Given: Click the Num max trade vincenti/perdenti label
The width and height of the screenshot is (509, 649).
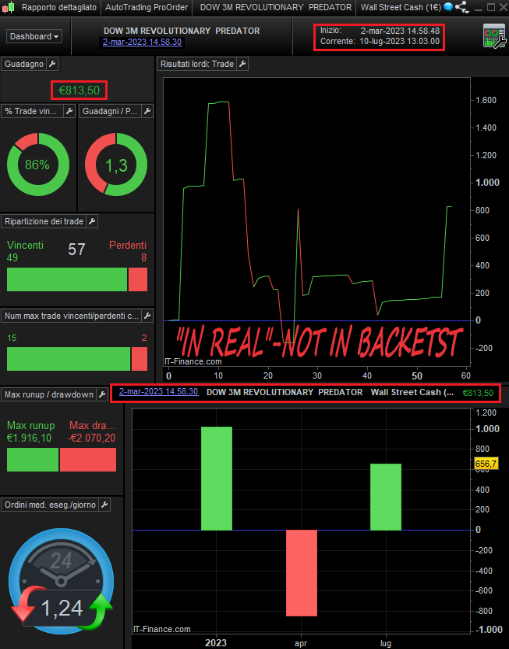Looking at the screenshot, I should click(71, 316).
